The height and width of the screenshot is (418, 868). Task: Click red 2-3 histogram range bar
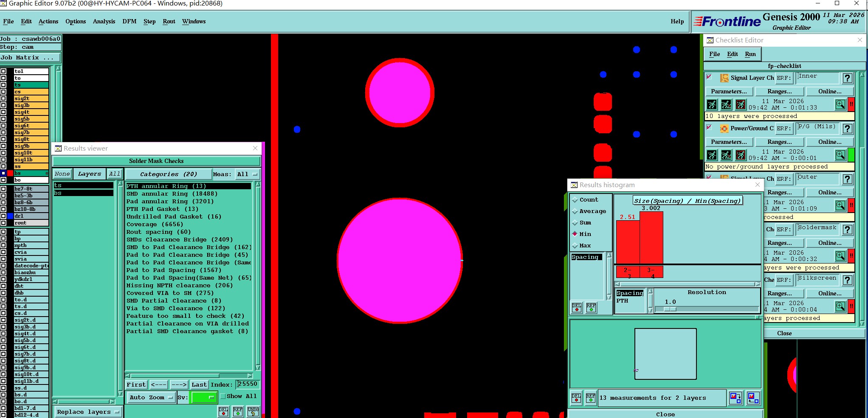pyautogui.click(x=628, y=272)
